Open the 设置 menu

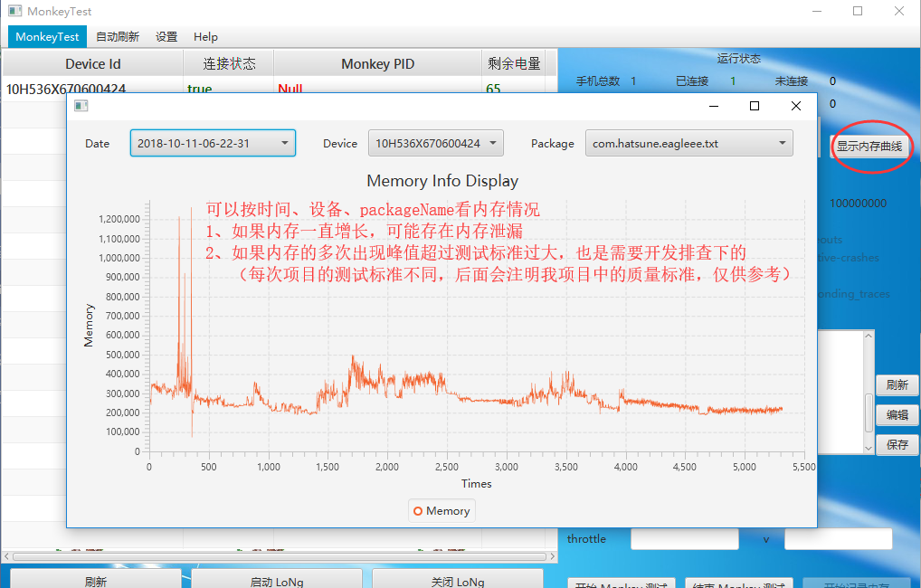pyautogui.click(x=166, y=36)
